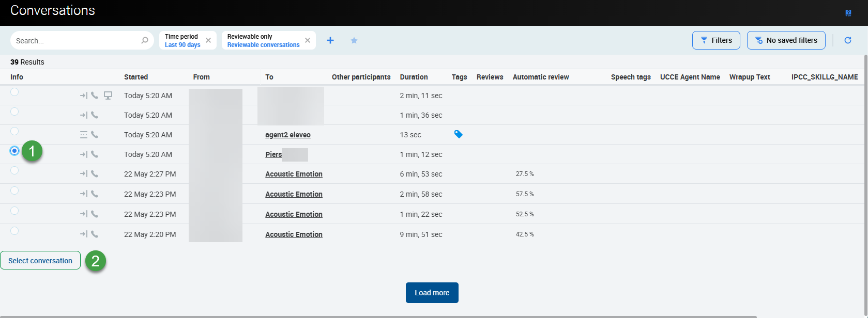Click the screen recording monitor icon
868x318 pixels.
[x=108, y=96]
